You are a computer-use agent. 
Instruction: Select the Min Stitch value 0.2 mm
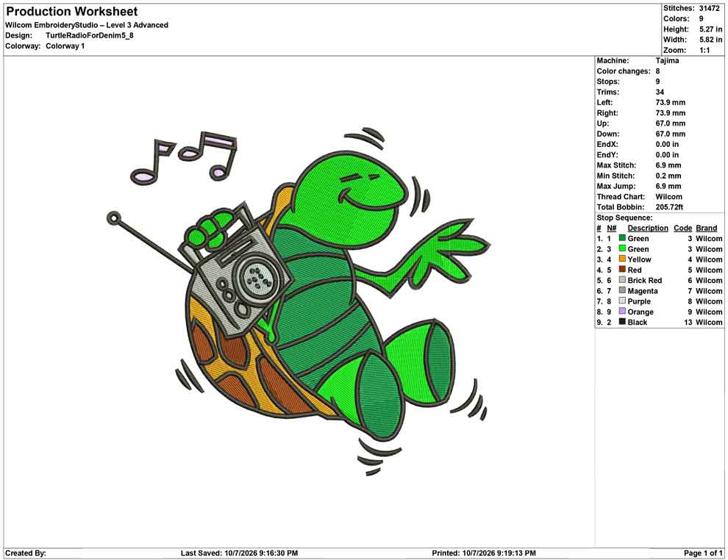668,176
